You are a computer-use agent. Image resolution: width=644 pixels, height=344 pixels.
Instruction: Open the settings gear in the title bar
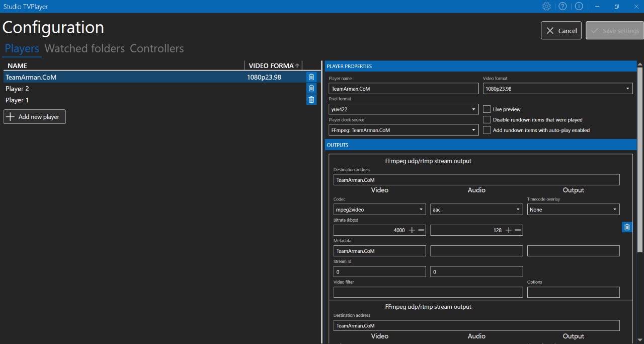point(546,7)
